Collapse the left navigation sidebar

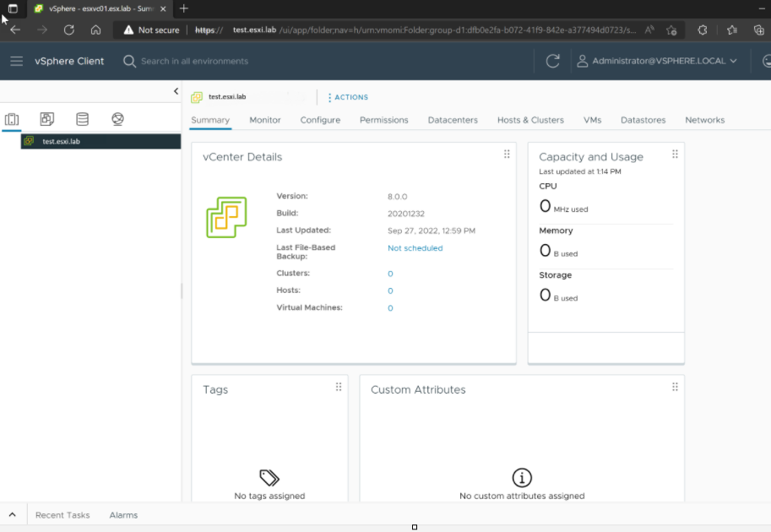(176, 91)
